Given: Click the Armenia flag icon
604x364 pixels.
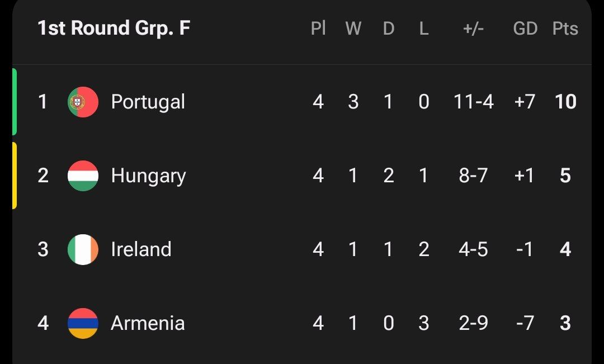Looking at the screenshot, I should (x=83, y=323).
